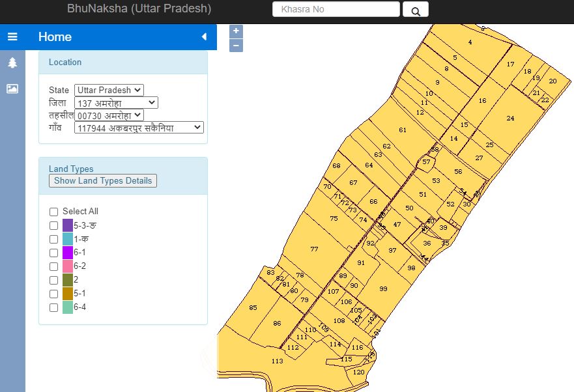This screenshot has height=392, width=574.
Task: Zoom in on the map with the plus icon
Action: (x=236, y=31)
